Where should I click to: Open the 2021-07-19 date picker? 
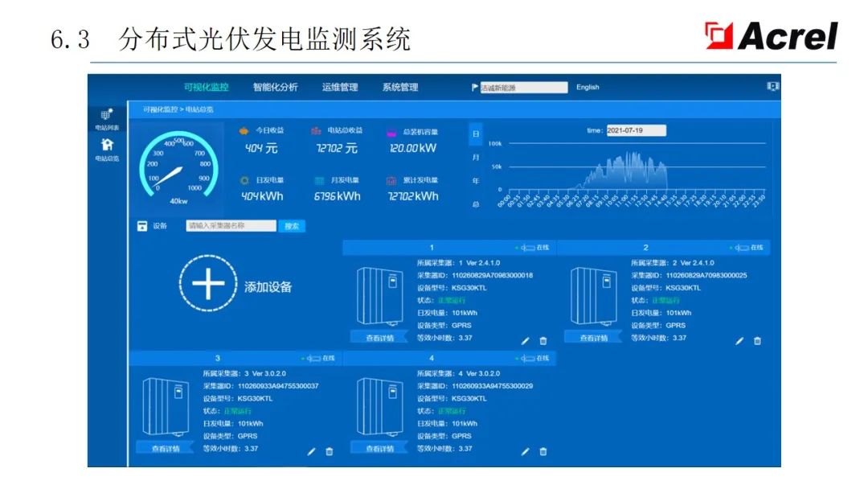633,130
